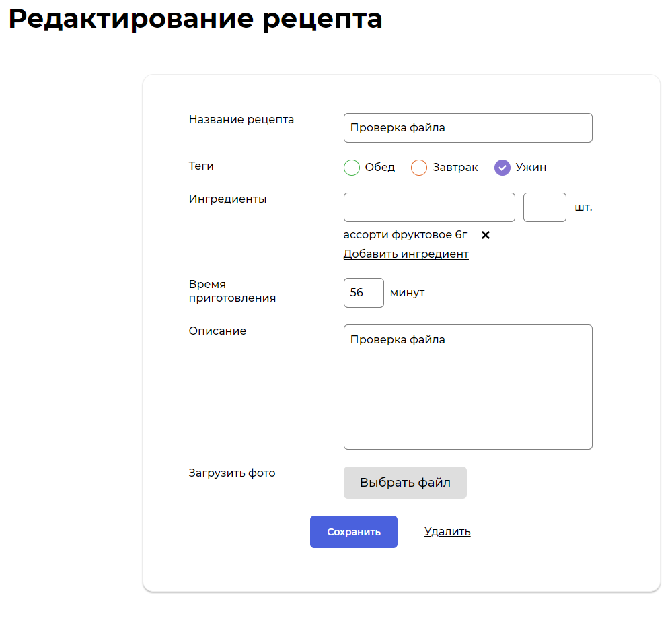Uncheck the Ужин tag checkbox
Image resolution: width=672 pixels, height=618 pixels.
click(x=502, y=168)
